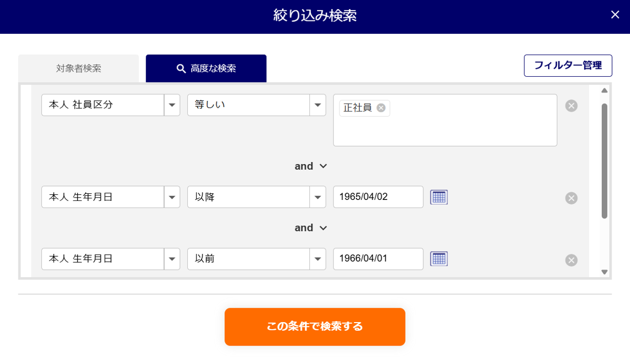
Task: Open calendar picker for 1965/04/02 date
Action: [439, 197]
